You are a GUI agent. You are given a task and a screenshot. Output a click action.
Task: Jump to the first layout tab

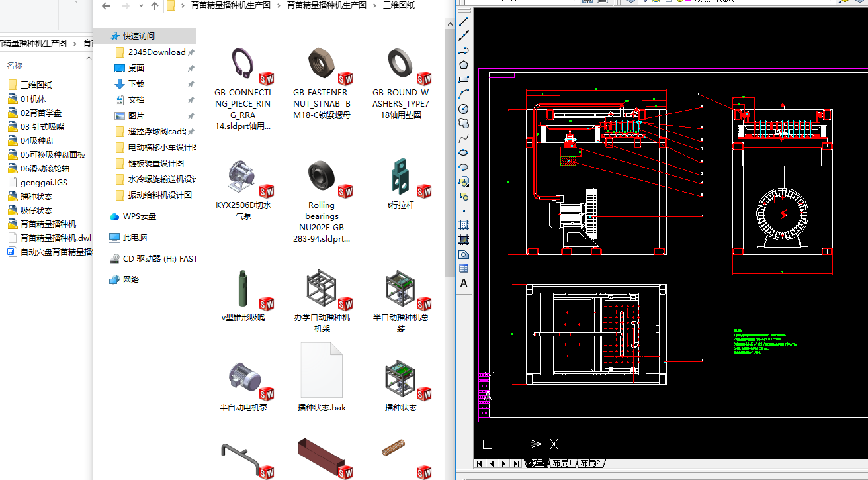tap(480, 463)
